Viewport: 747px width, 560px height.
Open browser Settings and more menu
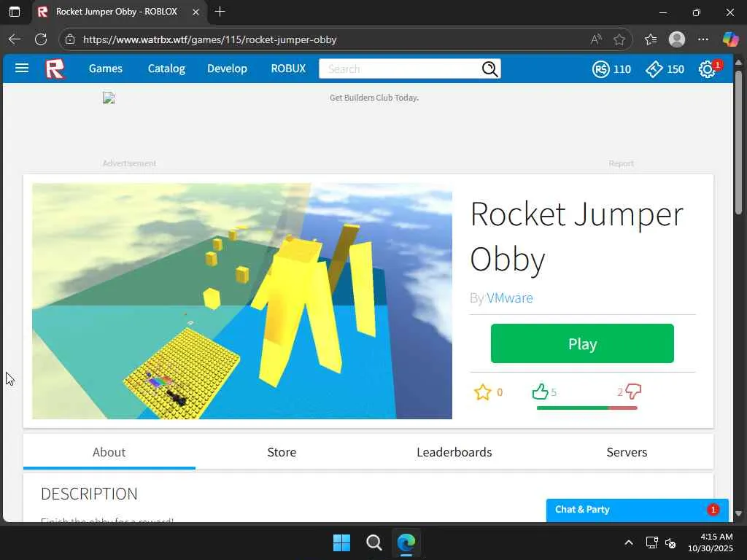coord(703,39)
